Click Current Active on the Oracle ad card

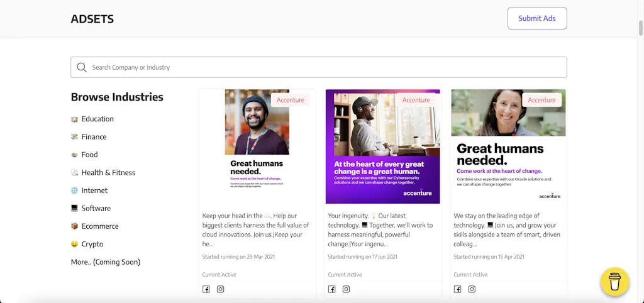470,275
